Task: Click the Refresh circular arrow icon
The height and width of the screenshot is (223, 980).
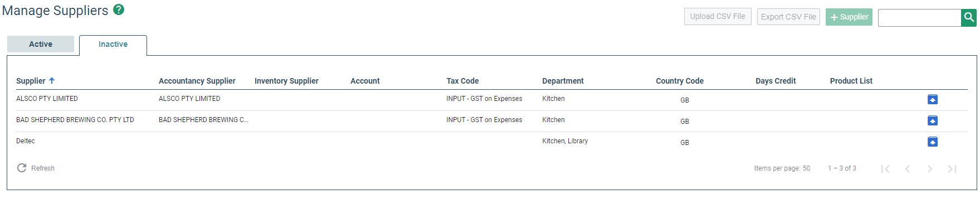Action: pos(22,168)
